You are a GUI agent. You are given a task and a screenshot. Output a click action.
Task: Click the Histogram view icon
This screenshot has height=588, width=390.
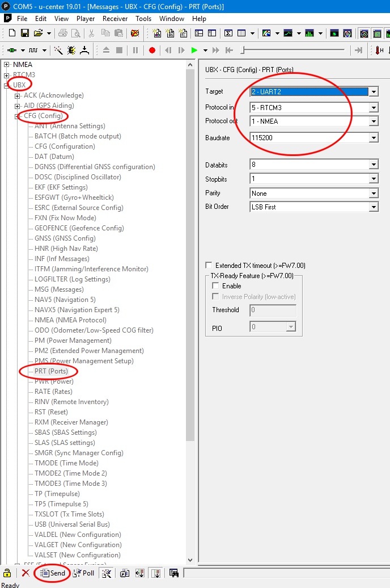pos(310,33)
